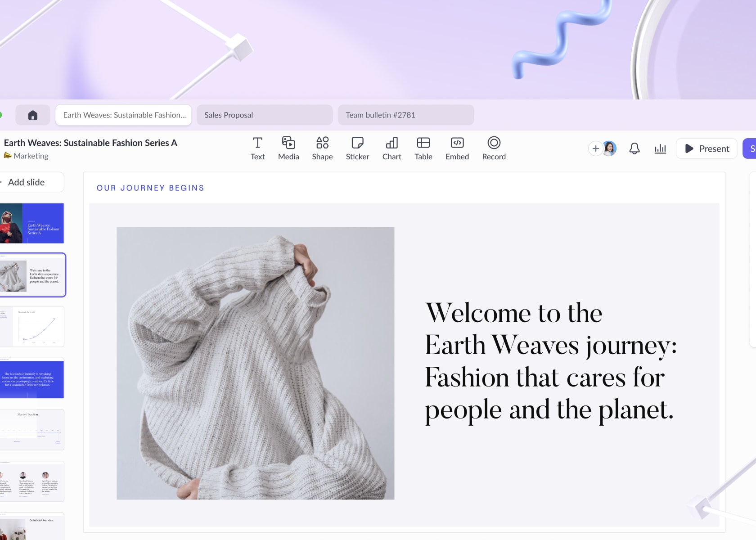Switch to Team bulletin #2781 tab

click(x=406, y=115)
